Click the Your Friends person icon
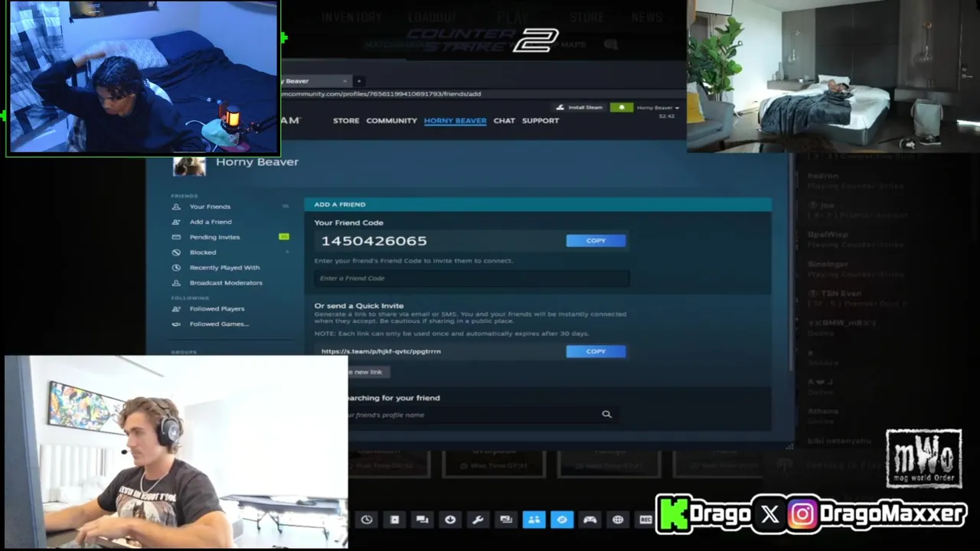This screenshot has width=980, height=551. [176, 207]
